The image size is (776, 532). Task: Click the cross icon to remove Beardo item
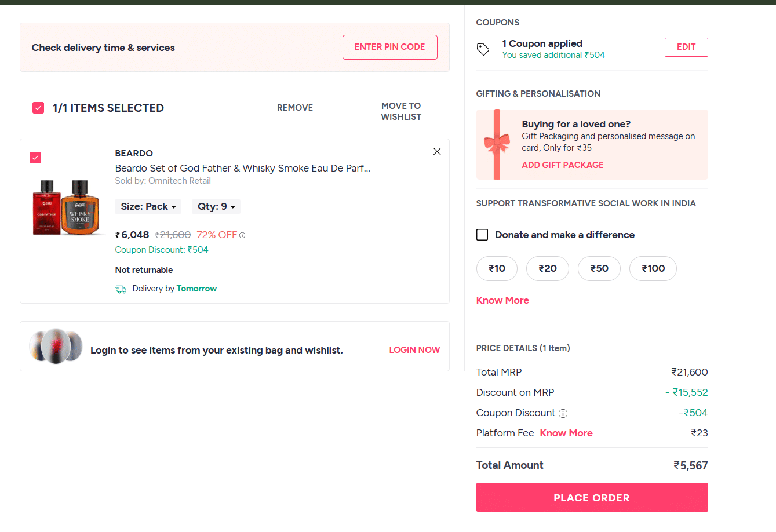(x=437, y=152)
